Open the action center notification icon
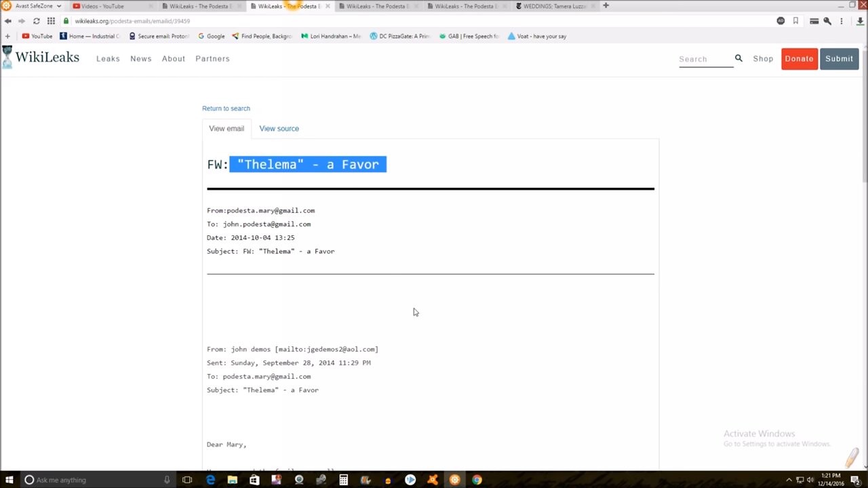The image size is (868, 488). [855, 480]
